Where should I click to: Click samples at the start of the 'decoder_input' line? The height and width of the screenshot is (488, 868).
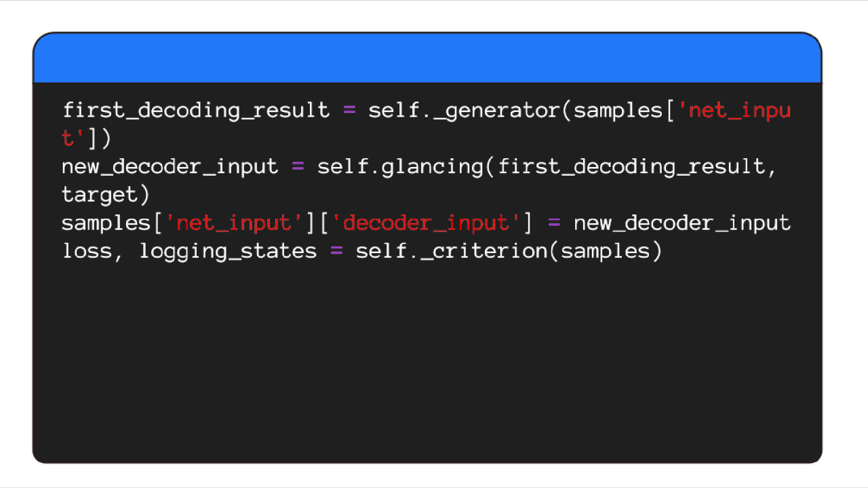click(106, 223)
